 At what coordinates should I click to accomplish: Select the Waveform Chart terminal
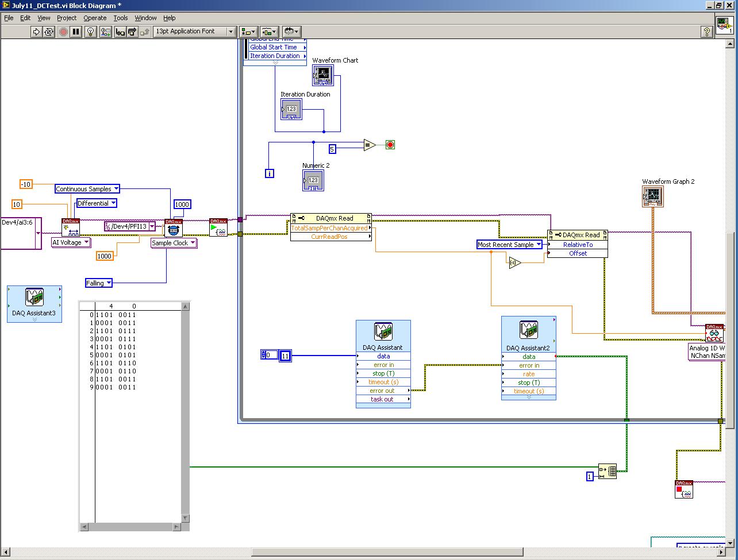click(323, 75)
